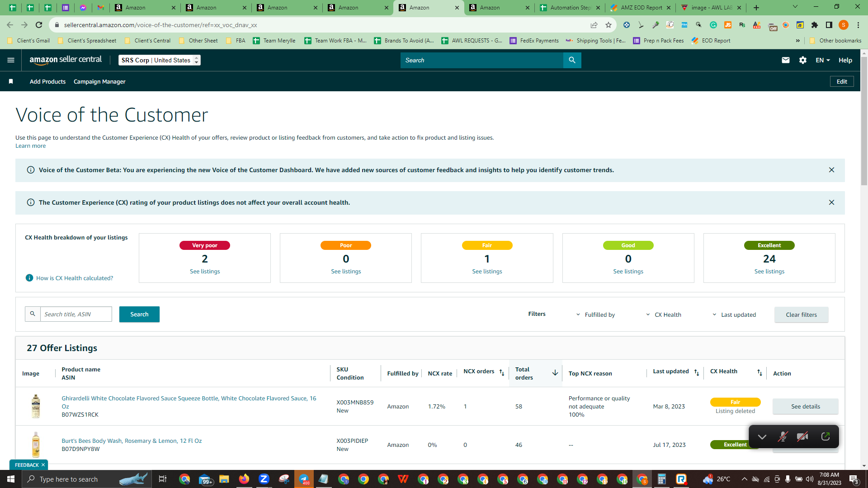Open the Chrome three-dot menu

pyautogui.click(x=858, y=25)
